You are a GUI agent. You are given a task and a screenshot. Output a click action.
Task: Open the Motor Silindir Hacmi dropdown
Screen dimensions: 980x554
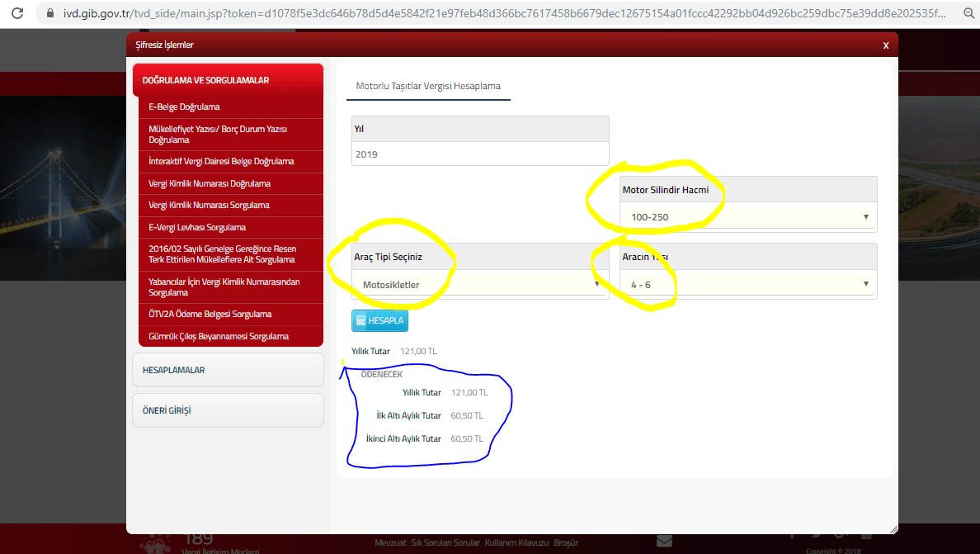pos(748,217)
